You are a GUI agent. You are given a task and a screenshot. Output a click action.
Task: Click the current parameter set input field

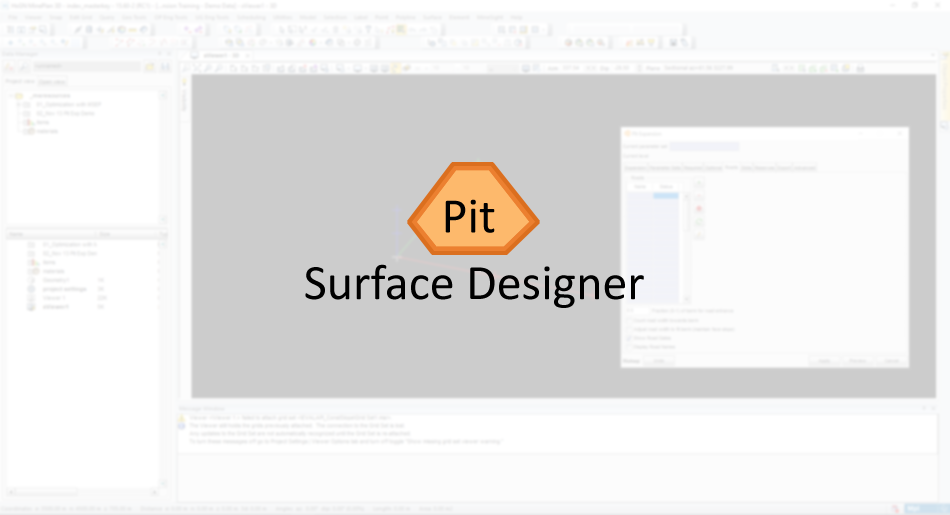[705, 145]
